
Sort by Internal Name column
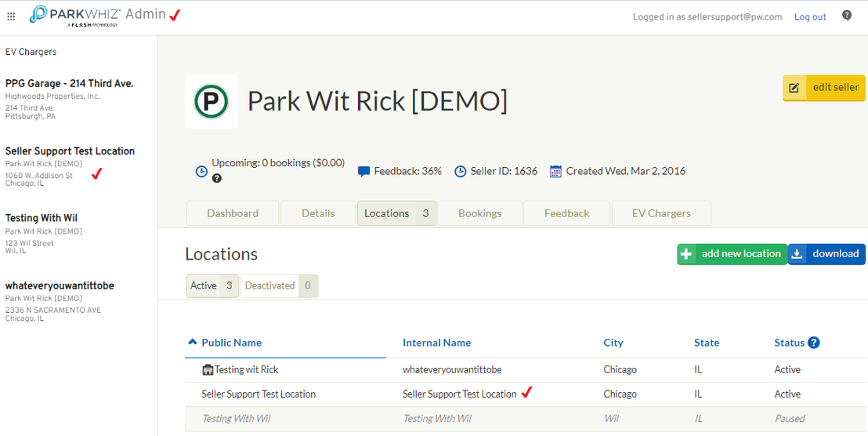point(437,343)
